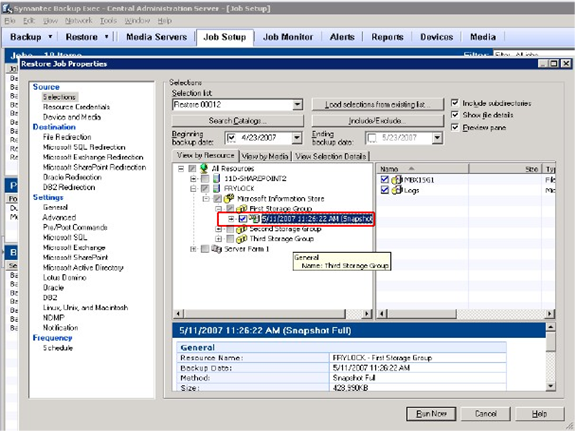Click the FRYLOCK server icon
Viewport: 577px width, 433px height.
[217, 188]
